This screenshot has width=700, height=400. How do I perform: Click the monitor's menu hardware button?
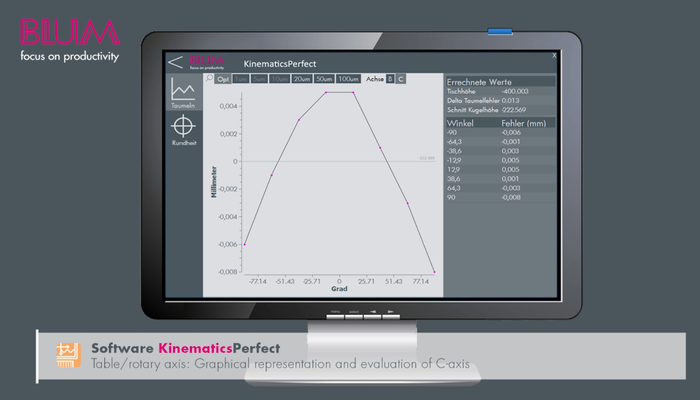[335, 316]
